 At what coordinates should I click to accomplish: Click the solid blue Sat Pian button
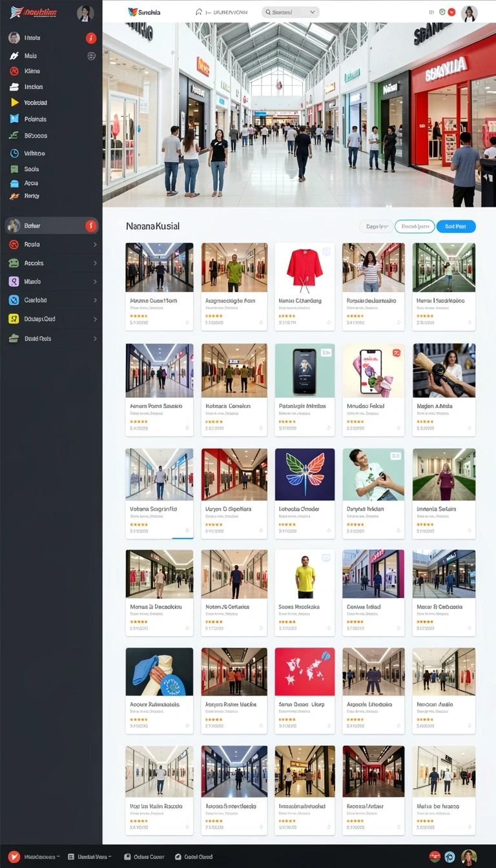[456, 226]
